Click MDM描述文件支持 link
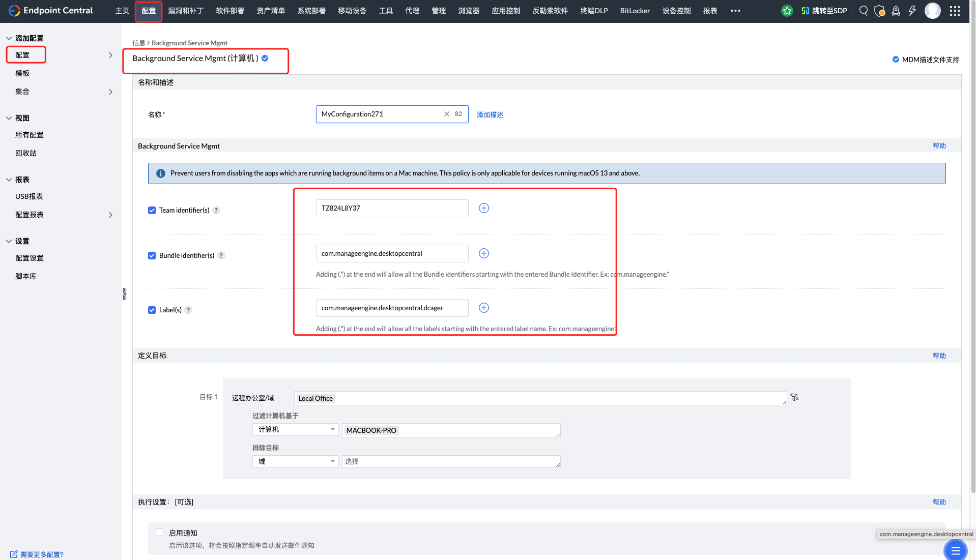Screen dimensions: 976x560 [926, 60]
